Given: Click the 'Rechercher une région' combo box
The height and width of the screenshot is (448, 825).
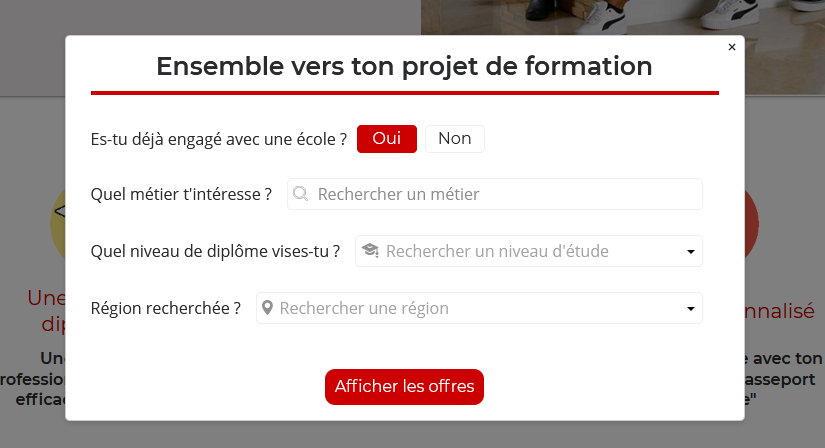Looking at the screenshot, I should tap(470, 308).
